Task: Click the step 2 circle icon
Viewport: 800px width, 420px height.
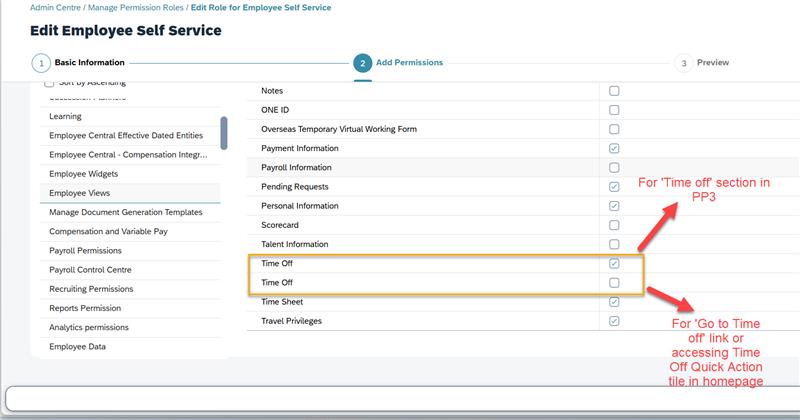Action: (362, 63)
